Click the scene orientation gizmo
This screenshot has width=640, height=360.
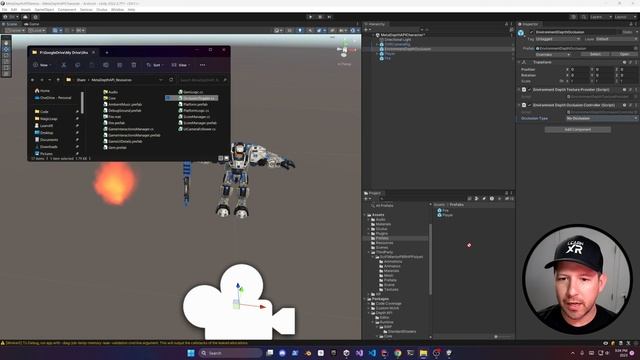click(344, 50)
